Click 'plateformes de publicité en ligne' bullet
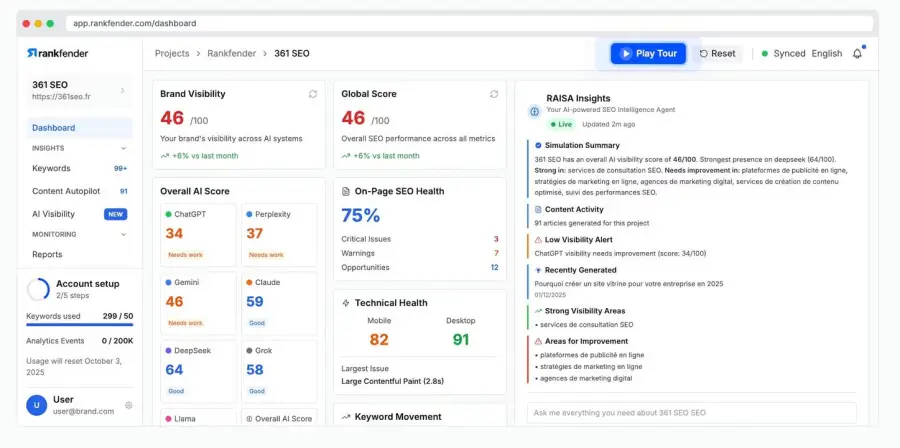 [589, 355]
